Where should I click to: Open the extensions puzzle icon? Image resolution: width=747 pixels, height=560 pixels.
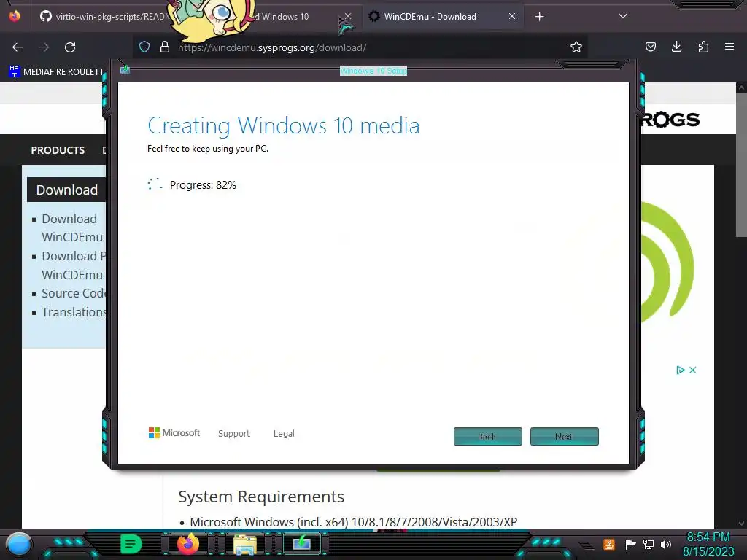tap(703, 47)
